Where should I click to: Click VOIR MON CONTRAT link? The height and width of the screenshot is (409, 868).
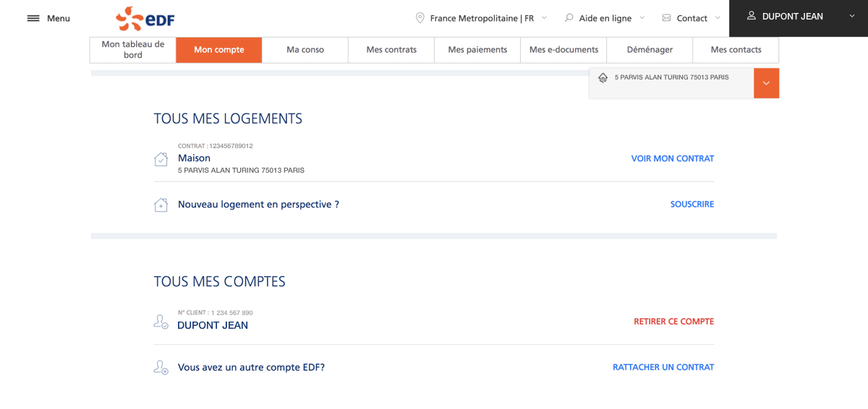coord(673,158)
